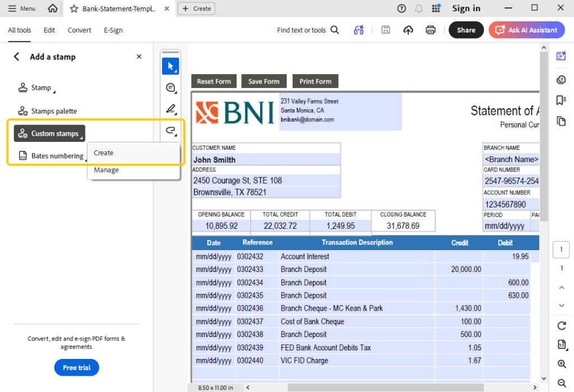Open the Convert tab
The width and height of the screenshot is (574, 392).
[79, 30]
